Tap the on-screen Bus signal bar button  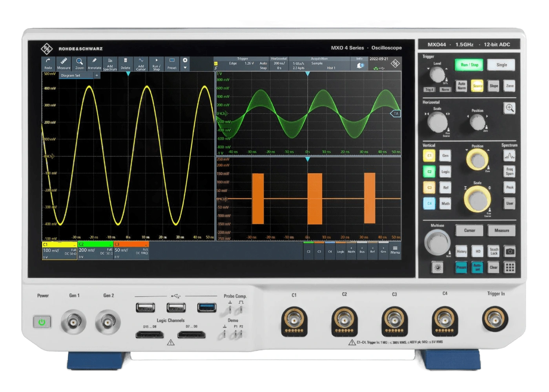click(362, 251)
